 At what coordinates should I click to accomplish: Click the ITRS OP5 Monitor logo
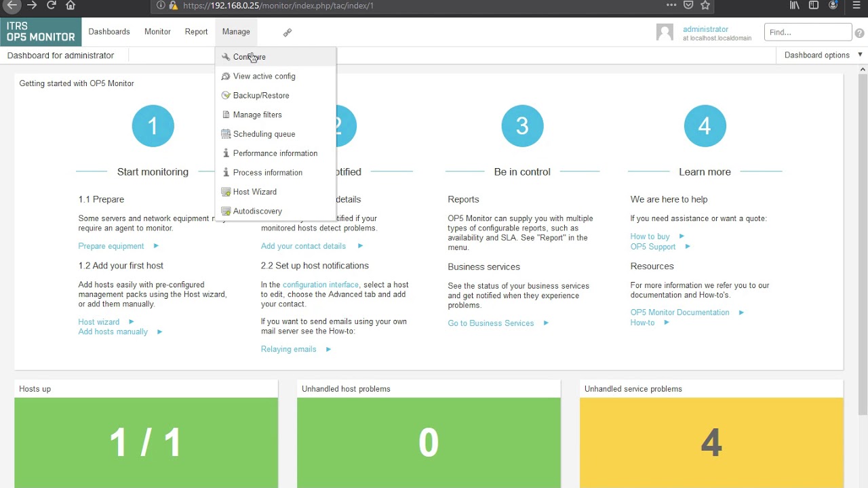(x=41, y=32)
